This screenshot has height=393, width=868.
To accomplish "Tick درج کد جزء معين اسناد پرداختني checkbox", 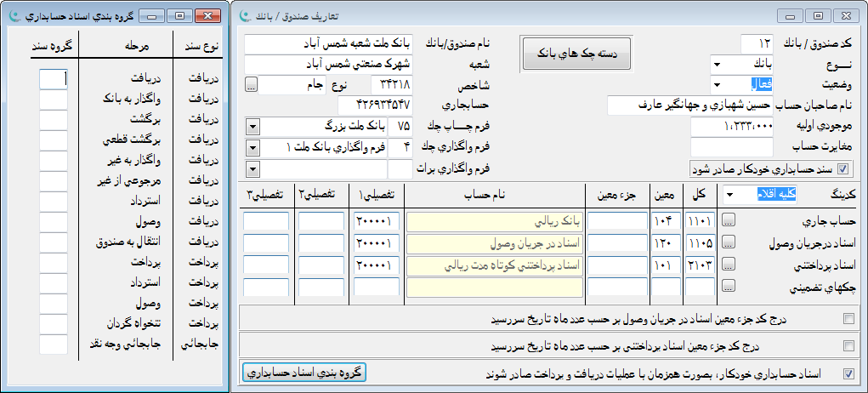I will point(848,346).
